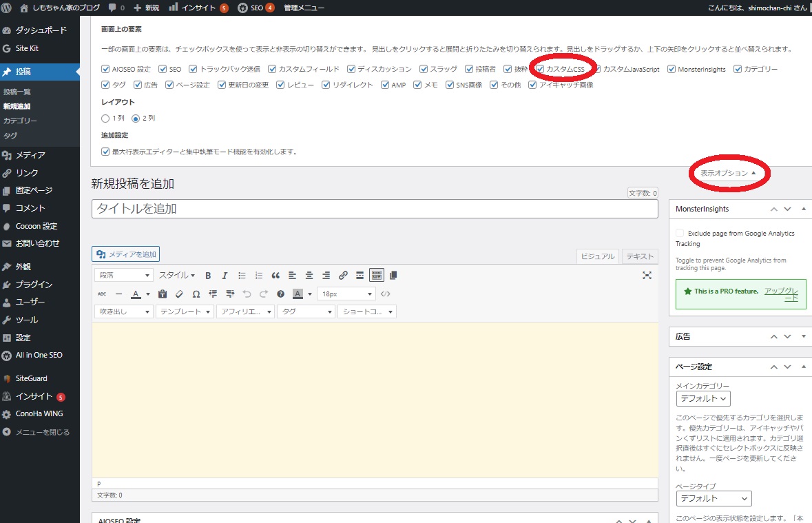Open the 吹き出し dropdown
This screenshot has height=523, width=812.
click(x=124, y=311)
